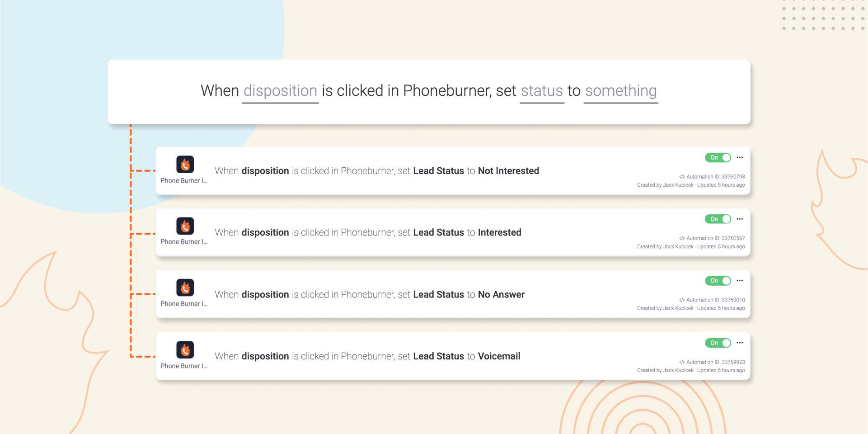868x434 pixels.
Task: Switch off the Voicemail automation toggle
Action: pyautogui.click(x=718, y=343)
